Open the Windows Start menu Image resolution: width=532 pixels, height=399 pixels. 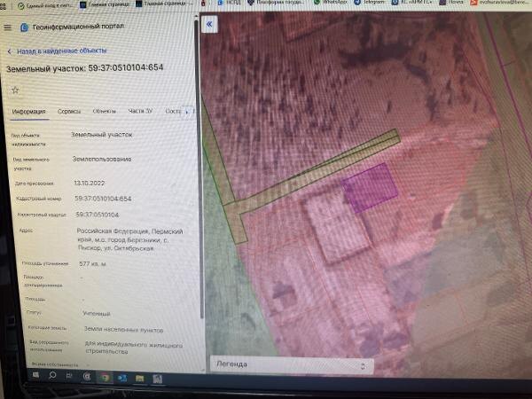point(35,374)
